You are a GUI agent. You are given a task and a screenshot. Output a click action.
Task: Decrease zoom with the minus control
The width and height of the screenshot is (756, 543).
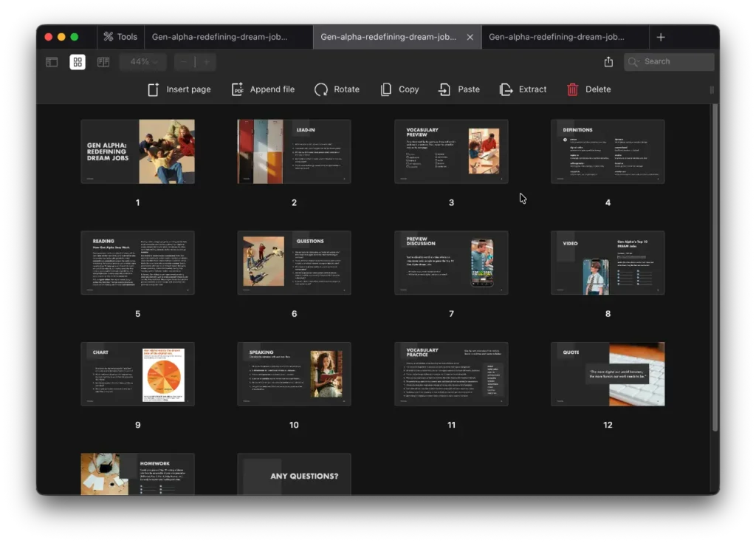183,62
